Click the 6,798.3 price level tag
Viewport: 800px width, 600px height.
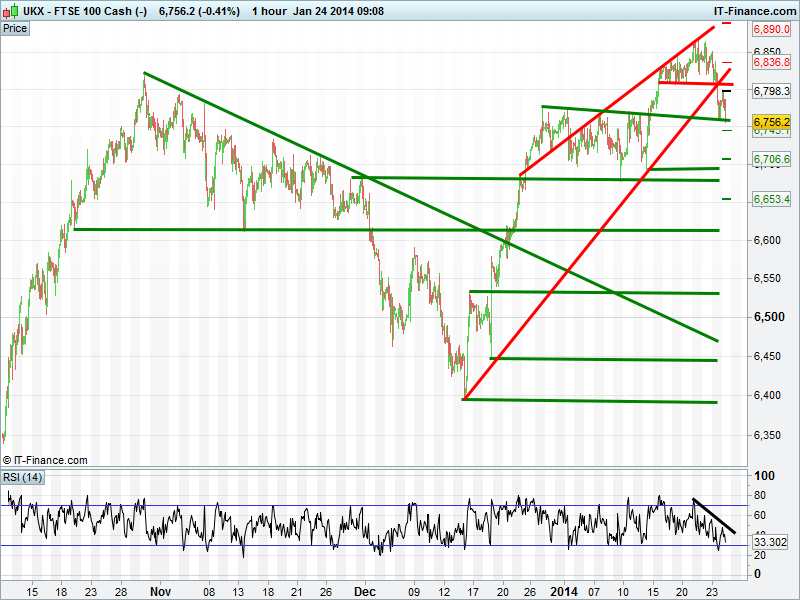(x=771, y=91)
